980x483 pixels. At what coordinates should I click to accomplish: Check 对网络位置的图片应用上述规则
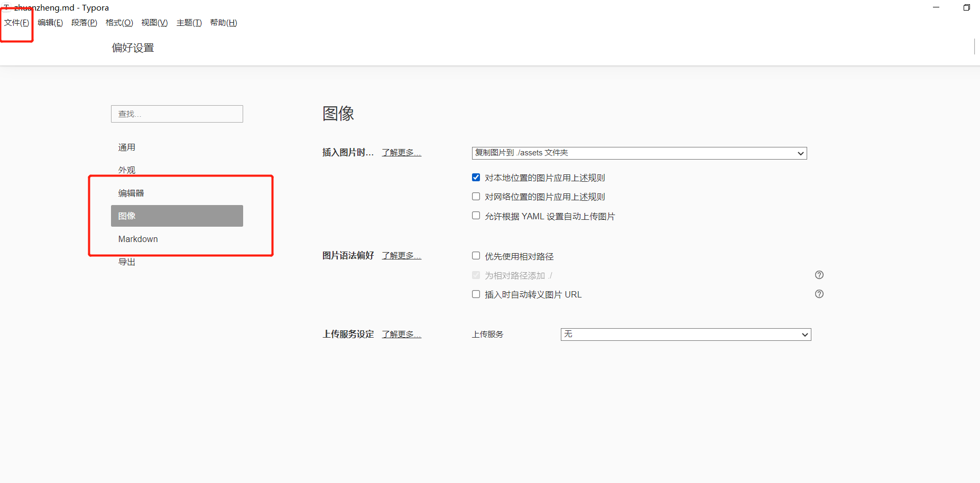pyautogui.click(x=476, y=197)
